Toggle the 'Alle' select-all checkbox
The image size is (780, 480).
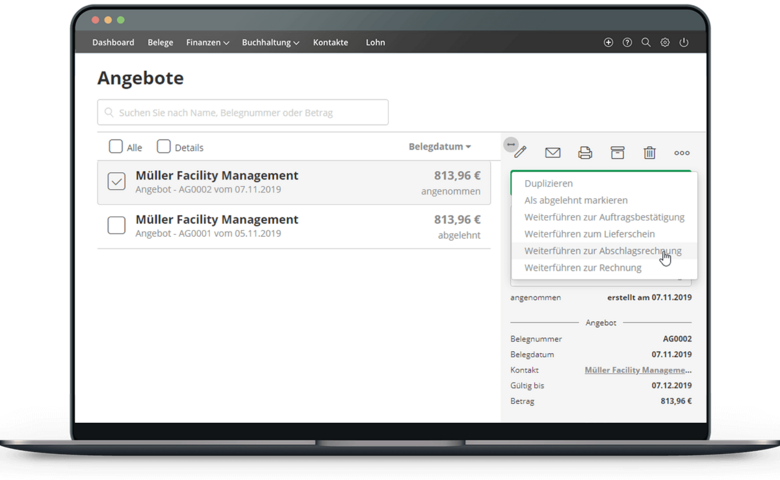(x=116, y=147)
